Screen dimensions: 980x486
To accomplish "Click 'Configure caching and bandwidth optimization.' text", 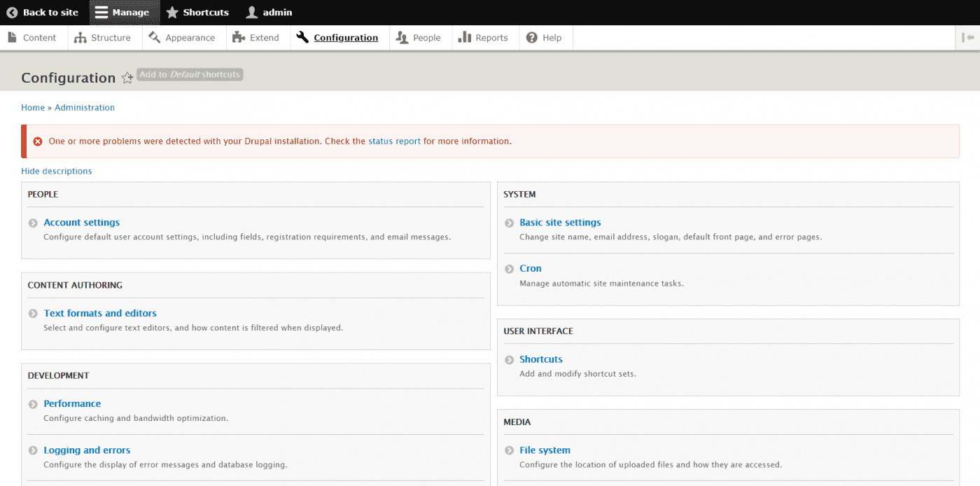I will [136, 419].
